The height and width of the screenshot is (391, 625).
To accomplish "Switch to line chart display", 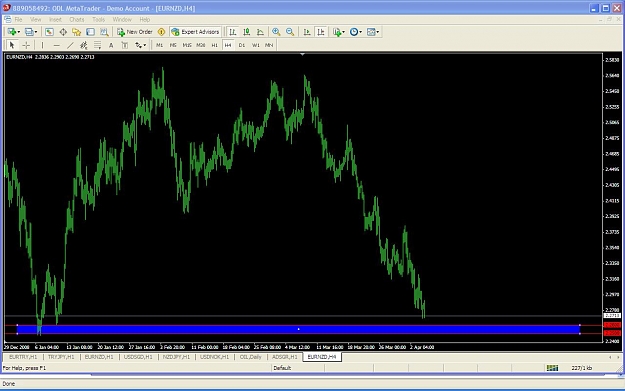I will pos(260,32).
